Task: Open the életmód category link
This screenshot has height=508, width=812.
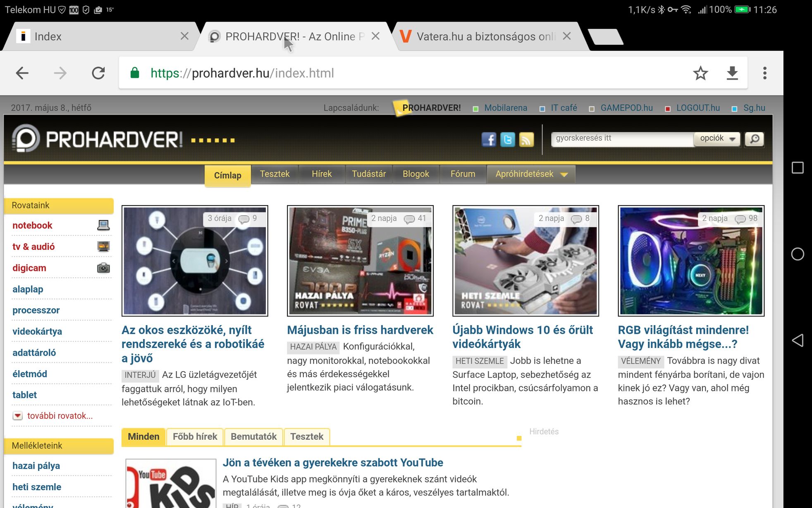Action: [30, 374]
